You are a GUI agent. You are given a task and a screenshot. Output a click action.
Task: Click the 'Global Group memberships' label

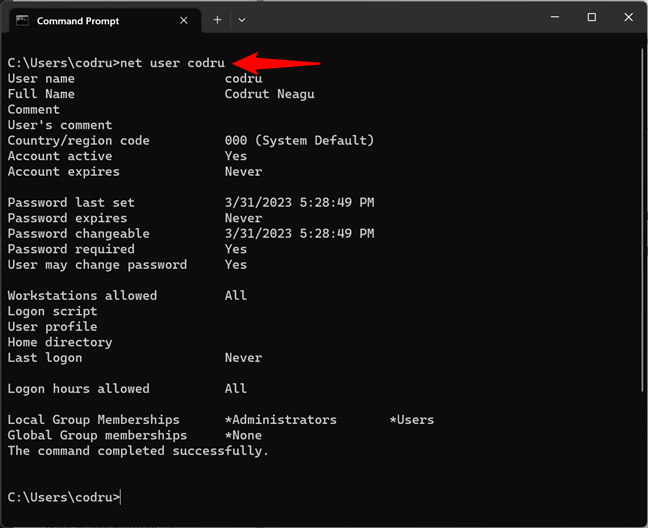pos(97,435)
